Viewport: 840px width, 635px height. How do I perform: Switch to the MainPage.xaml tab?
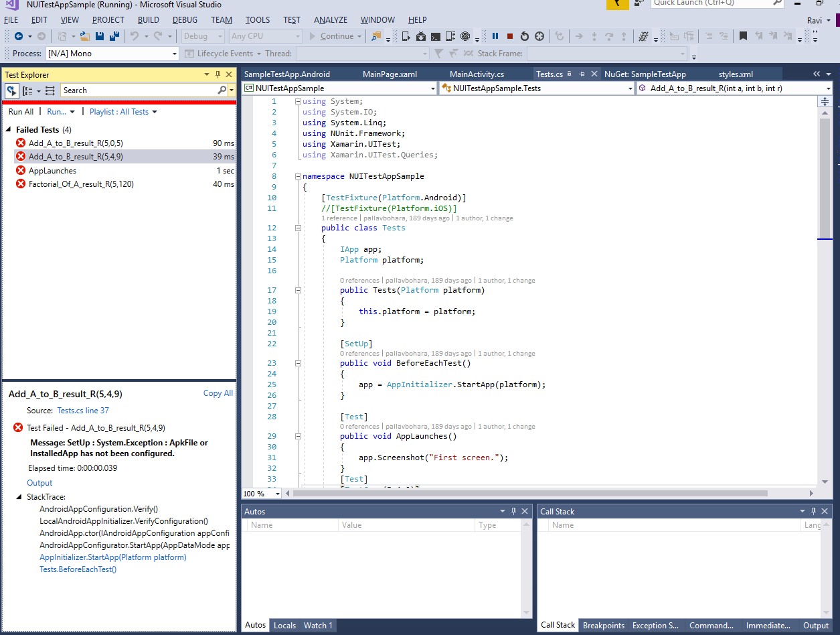pyautogui.click(x=390, y=74)
